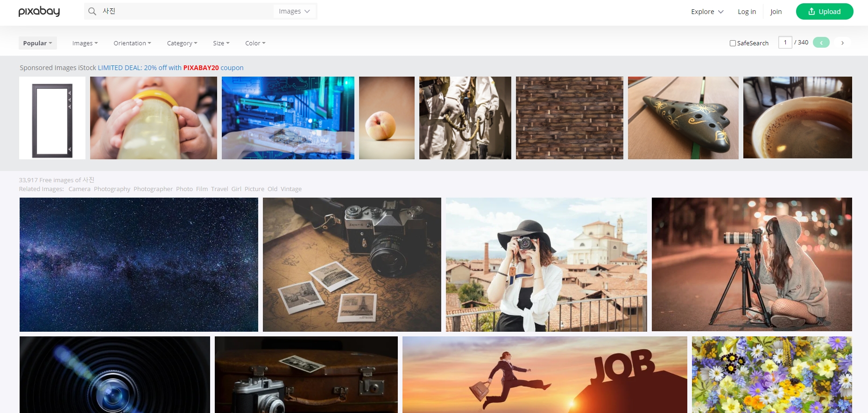This screenshot has height=413, width=868.
Task: Open the Size filter dropdown
Action: coord(221,43)
